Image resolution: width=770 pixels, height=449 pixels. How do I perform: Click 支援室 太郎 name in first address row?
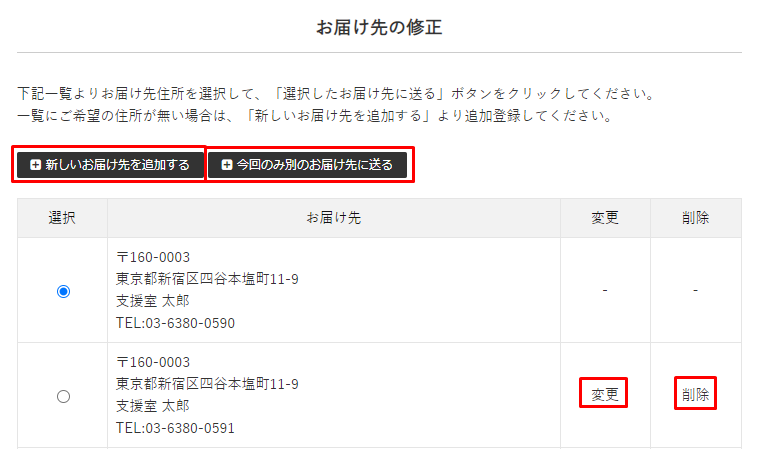[153, 301]
